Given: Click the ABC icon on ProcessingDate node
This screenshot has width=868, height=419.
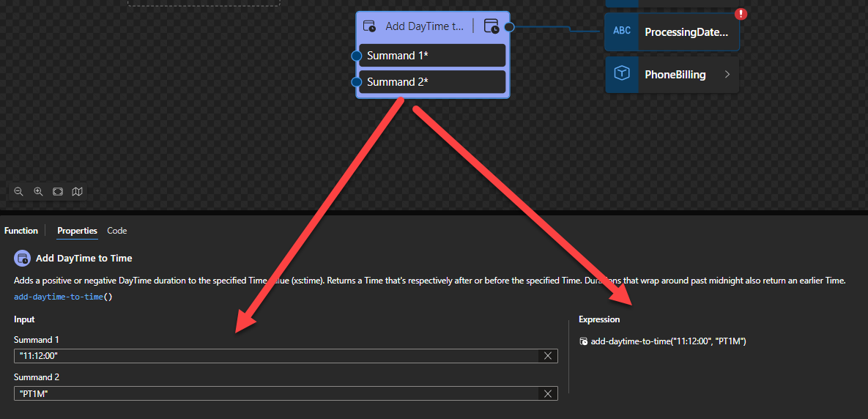Looking at the screenshot, I should click(x=622, y=31).
